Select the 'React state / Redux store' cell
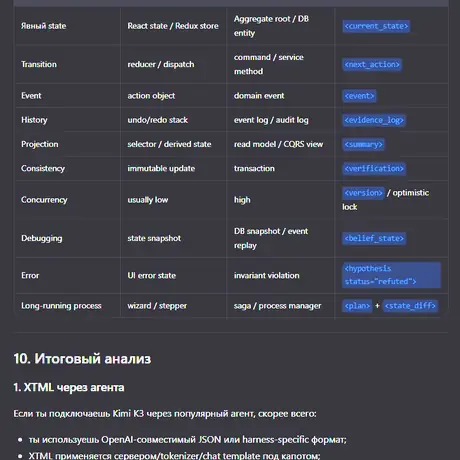This screenshot has width=460, height=460. pos(173,26)
